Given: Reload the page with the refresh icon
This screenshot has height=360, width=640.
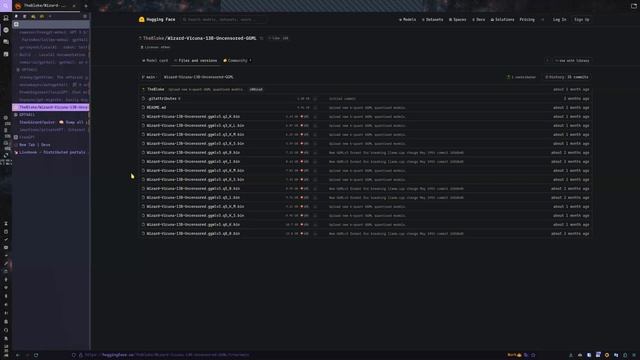Looking at the screenshot, I should tap(36, 355).
